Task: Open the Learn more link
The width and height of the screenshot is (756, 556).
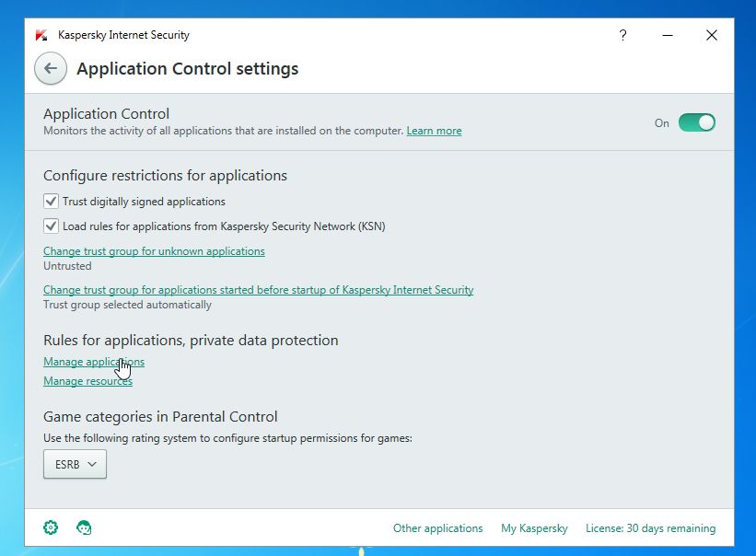Action: [x=434, y=131]
